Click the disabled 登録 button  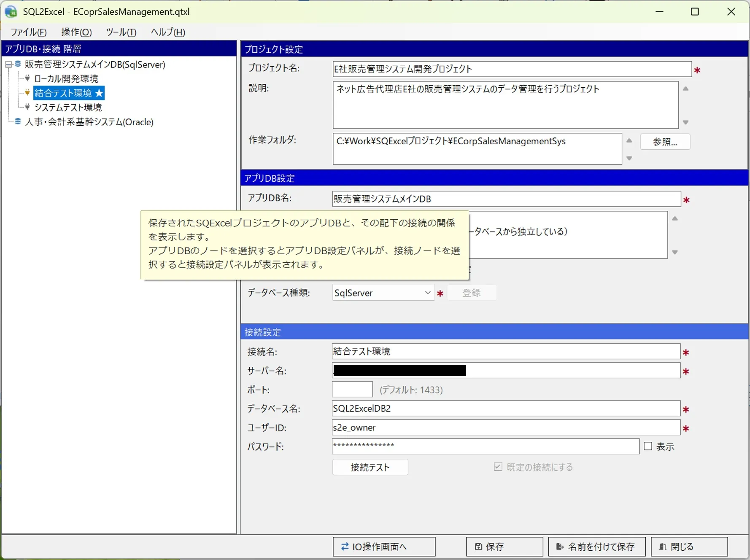point(472,293)
